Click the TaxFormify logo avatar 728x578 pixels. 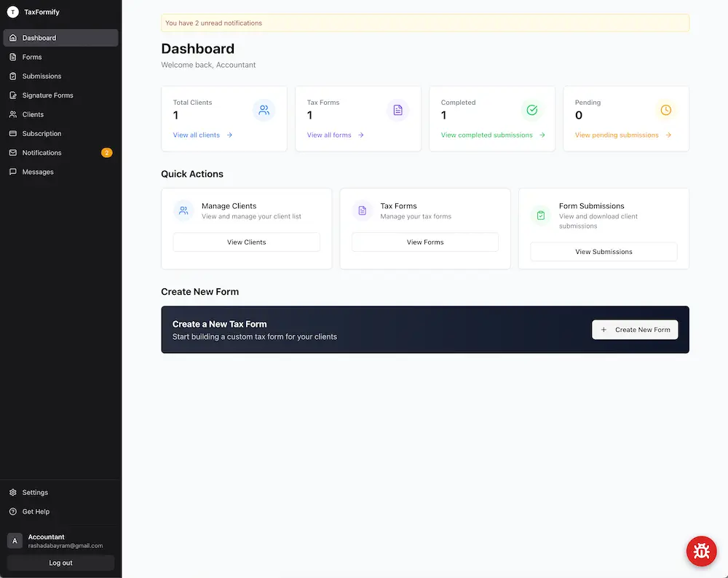(13, 12)
